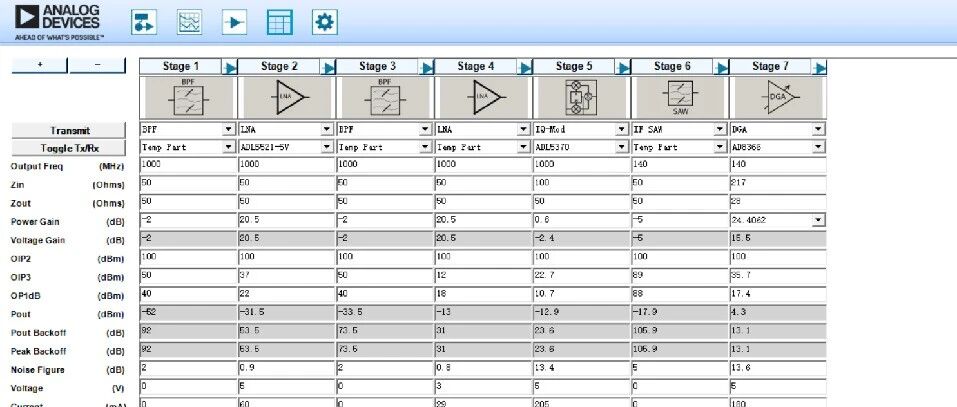Open Stage 7 power gain 24.4062 dropdown
The width and height of the screenshot is (957, 407).
[x=818, y=220]
